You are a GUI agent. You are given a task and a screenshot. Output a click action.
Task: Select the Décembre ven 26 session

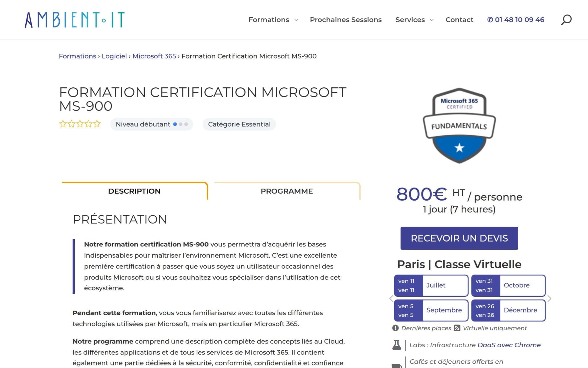[x=508, y=310]
